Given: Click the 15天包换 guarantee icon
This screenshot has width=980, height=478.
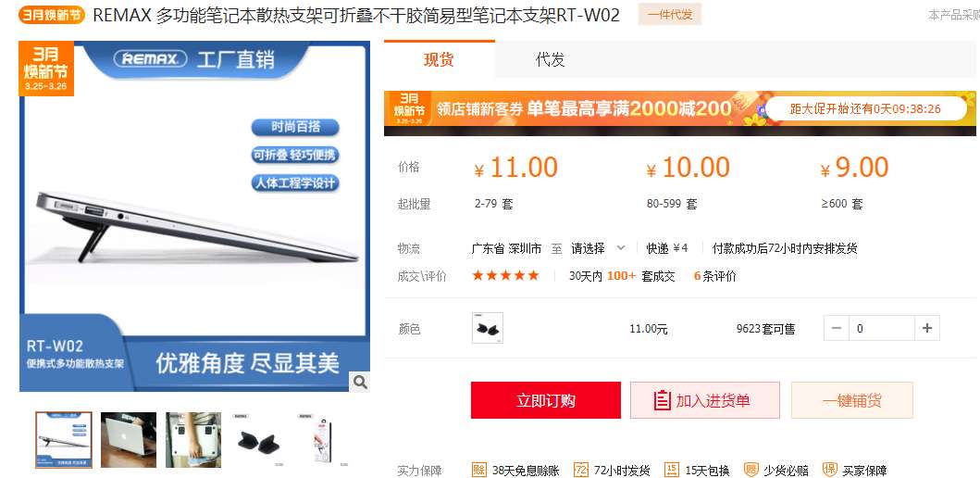Looking at the screenshot, I should click(672, 470).
